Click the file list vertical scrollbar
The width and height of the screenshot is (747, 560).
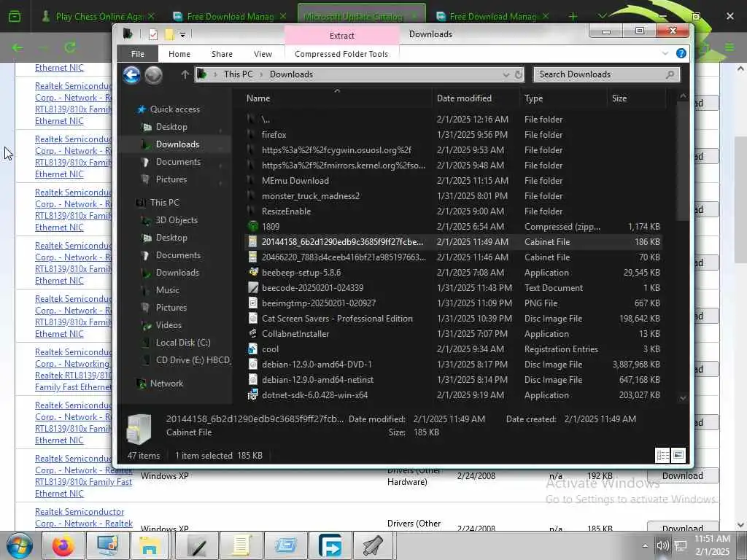click(x=683, y=163)
